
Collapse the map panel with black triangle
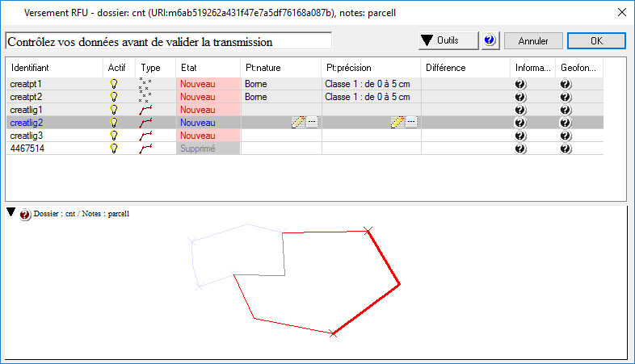pos(11,213)
